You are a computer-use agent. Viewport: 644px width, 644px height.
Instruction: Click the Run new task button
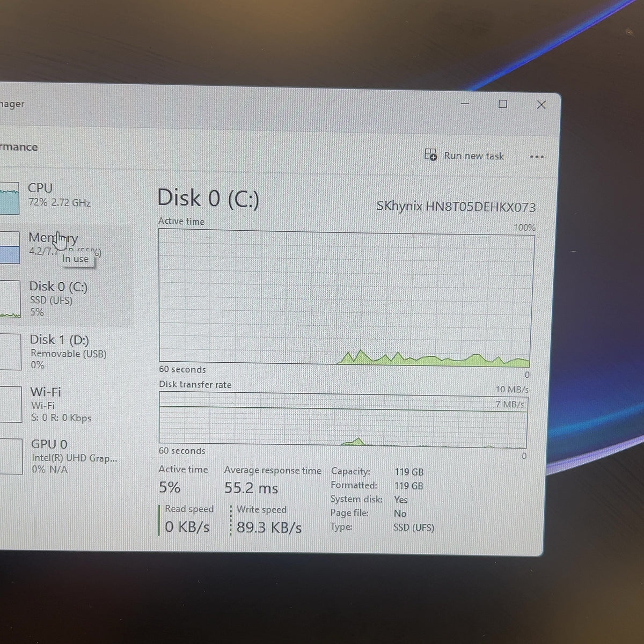coord(465,156)
